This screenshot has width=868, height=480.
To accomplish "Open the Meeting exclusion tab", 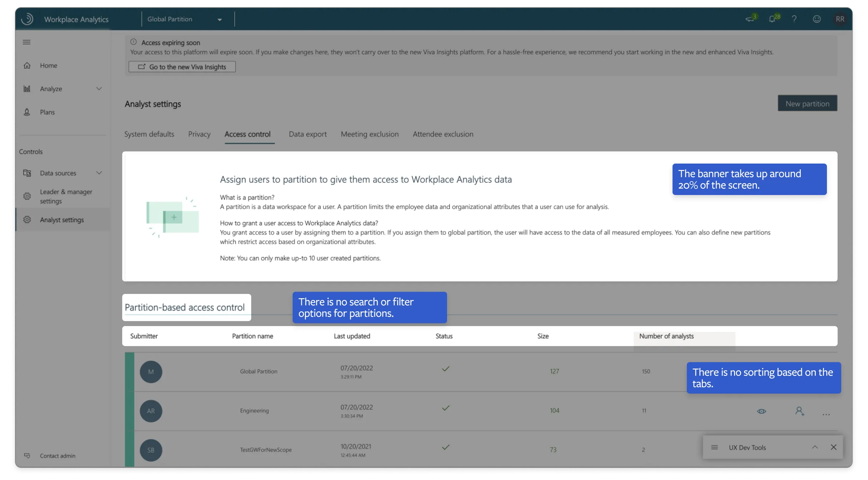I will click(x=370, y=134).
